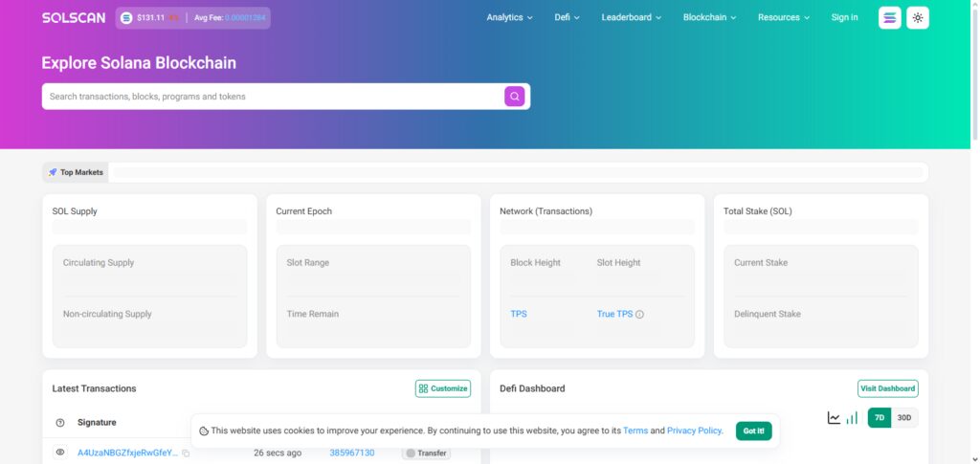The width and height of the screenshot is (980, 464).
Task: Toggle the light/dark theme sun icon
Action: click(x=918, y=17)
